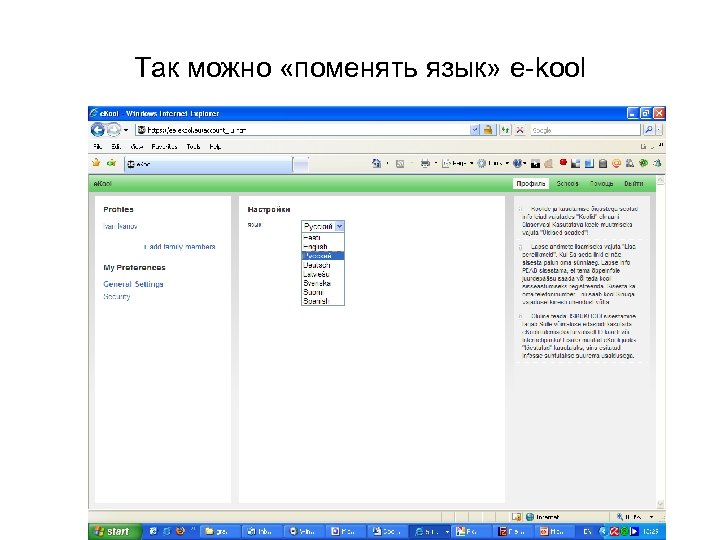Click the Internet Explorer taskbar button

(x=429, y=531)
